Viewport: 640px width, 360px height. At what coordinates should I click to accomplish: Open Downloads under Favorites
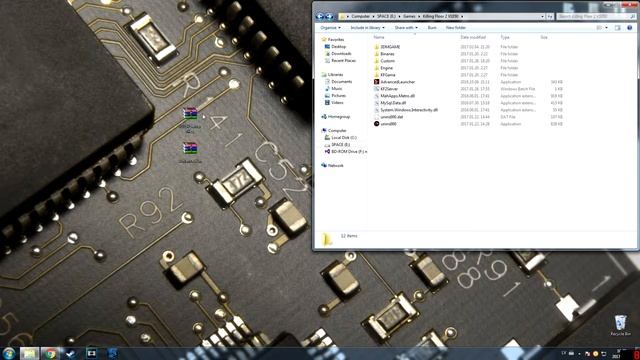pyautogui.click(x=338, y=53)
